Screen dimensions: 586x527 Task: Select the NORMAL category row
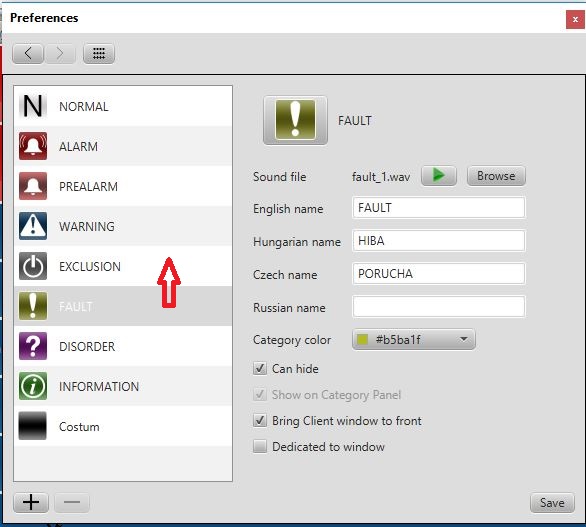123,106
